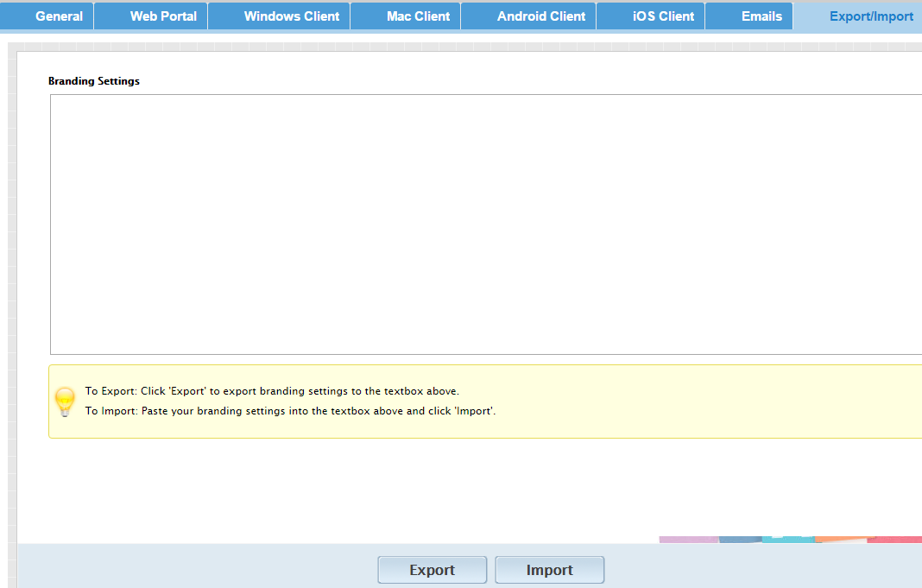Select the Mac Client tab
Screen dimensions: 922x588
(406, 16)
